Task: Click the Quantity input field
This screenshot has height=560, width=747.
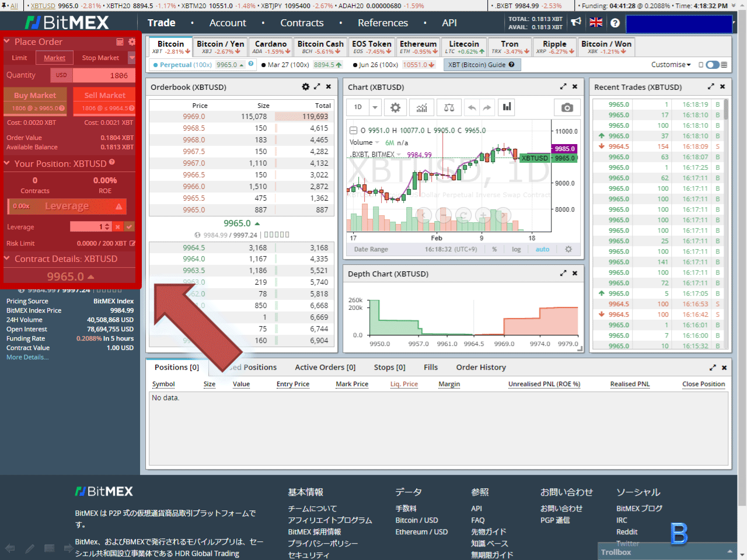Action: pyautogui.click(x=104, y=75)
